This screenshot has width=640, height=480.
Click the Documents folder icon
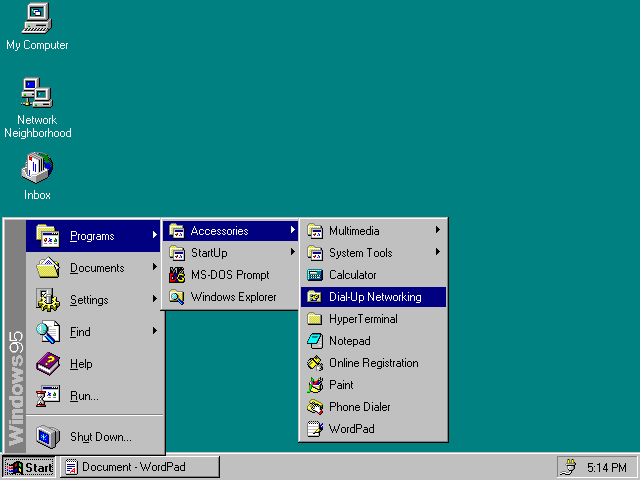click(x=48, y=268)
